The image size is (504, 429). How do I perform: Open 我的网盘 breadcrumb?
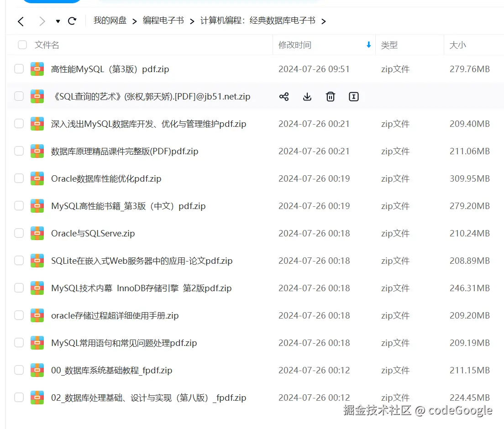click(110, 21)
